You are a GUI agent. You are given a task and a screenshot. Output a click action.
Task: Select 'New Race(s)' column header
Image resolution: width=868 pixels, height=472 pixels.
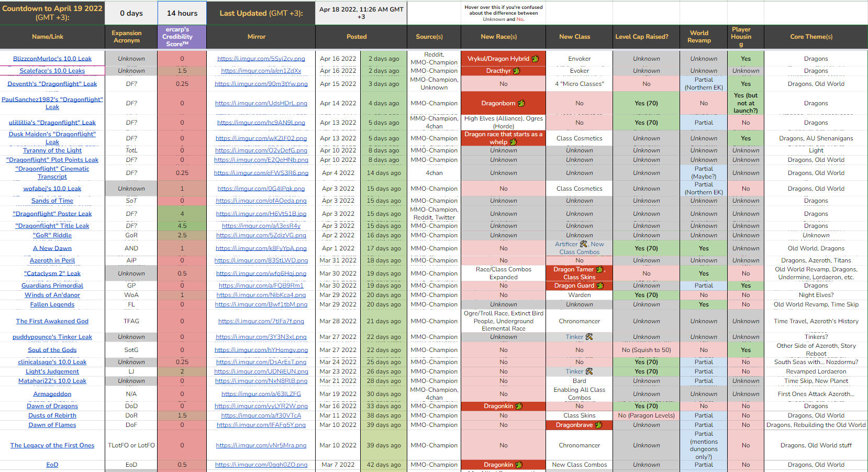[503, 37]
